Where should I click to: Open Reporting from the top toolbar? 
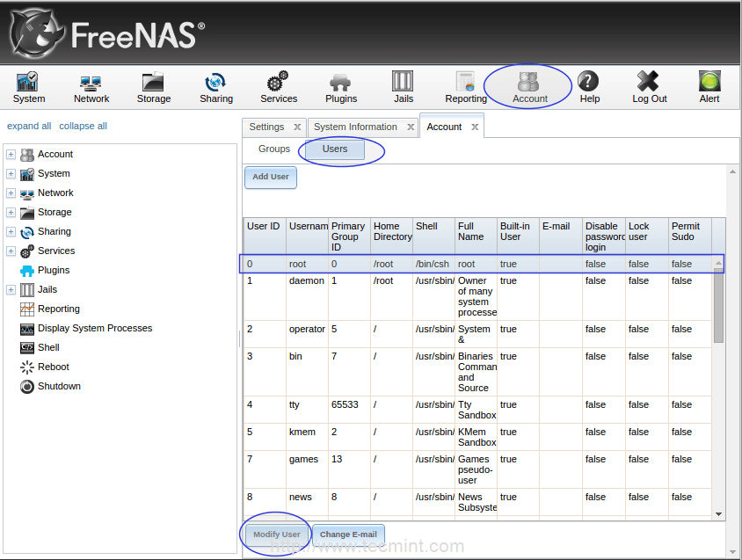coord(466,87)
